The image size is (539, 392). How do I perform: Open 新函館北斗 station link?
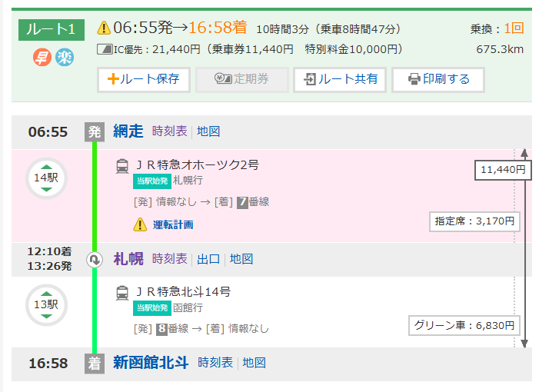point(151,363)
